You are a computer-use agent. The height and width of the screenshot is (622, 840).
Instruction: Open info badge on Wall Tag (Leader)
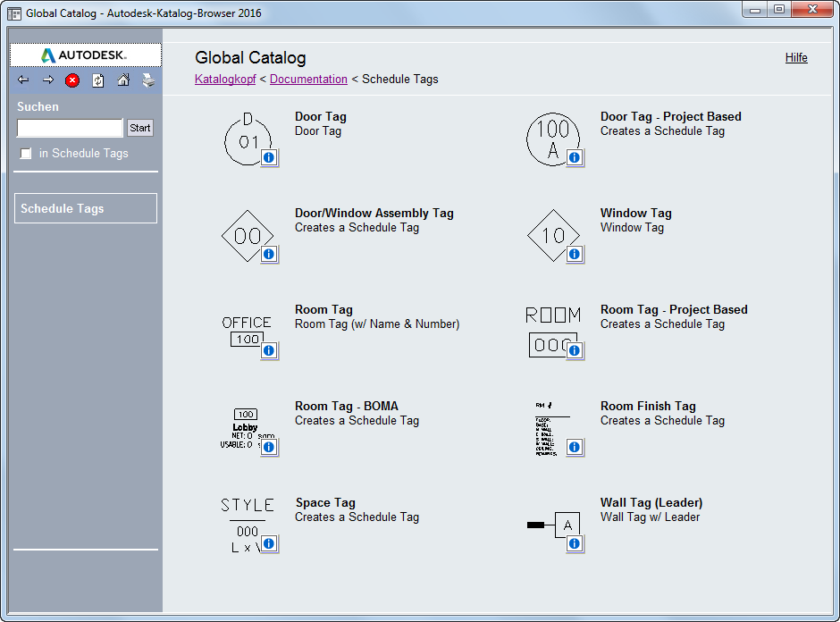575,543
